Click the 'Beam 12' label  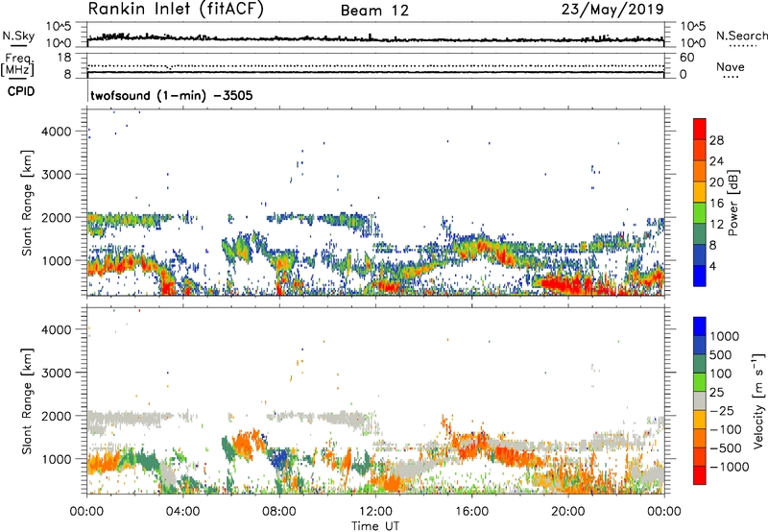point(374,11)
